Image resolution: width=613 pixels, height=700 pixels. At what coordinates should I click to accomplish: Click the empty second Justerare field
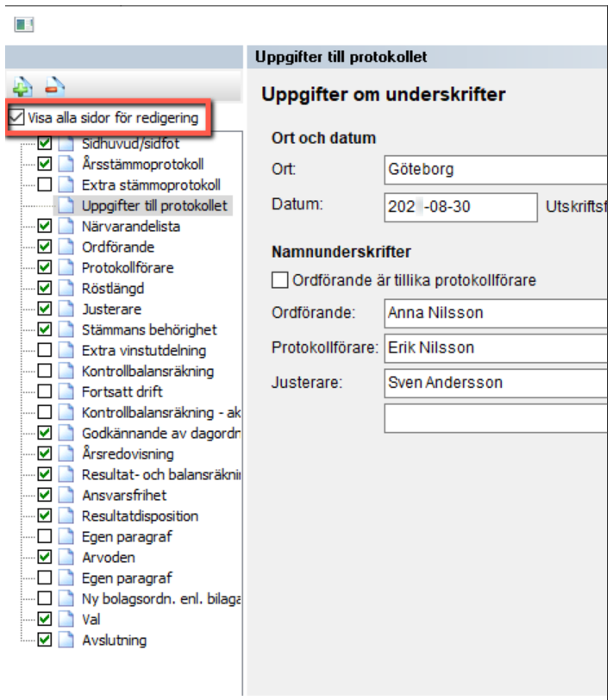[496, 418]
